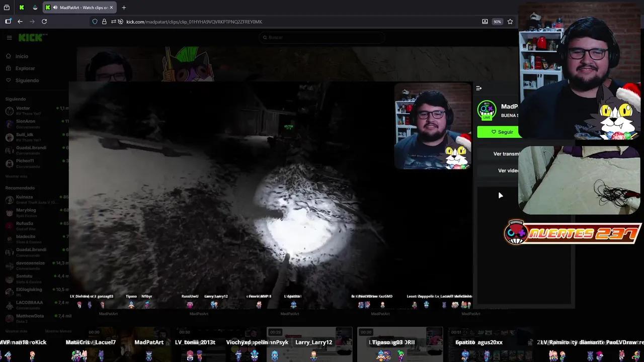Screen dimensions: 644x362
Task: Reload the current Kick page
Action: pyautogui.click(x=44, y=22)
